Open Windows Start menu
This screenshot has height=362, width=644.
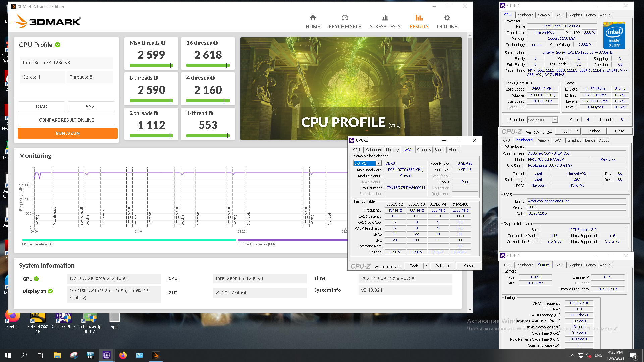point(8,355)
